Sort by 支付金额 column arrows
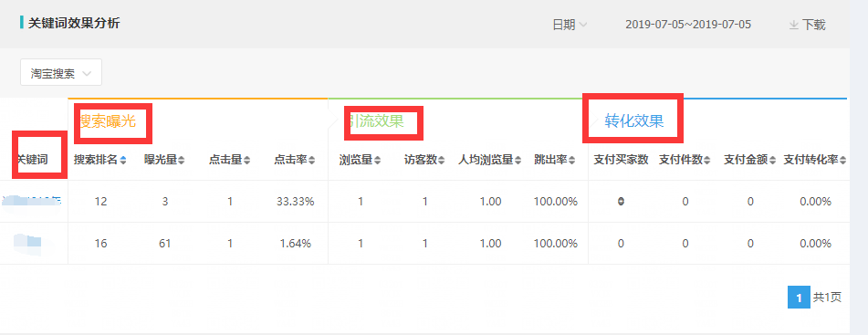868x335 pixels. point(772,161)
